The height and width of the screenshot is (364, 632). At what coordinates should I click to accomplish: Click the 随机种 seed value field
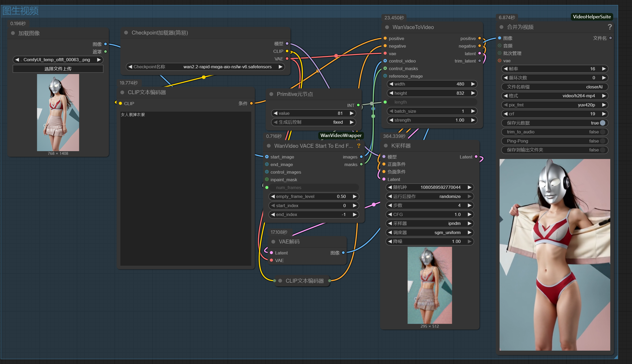tap(429, 187)
